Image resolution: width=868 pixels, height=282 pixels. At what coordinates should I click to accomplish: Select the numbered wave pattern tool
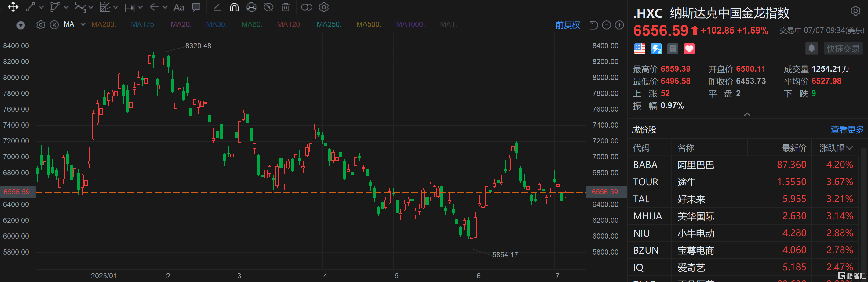[x=80, y=7]
